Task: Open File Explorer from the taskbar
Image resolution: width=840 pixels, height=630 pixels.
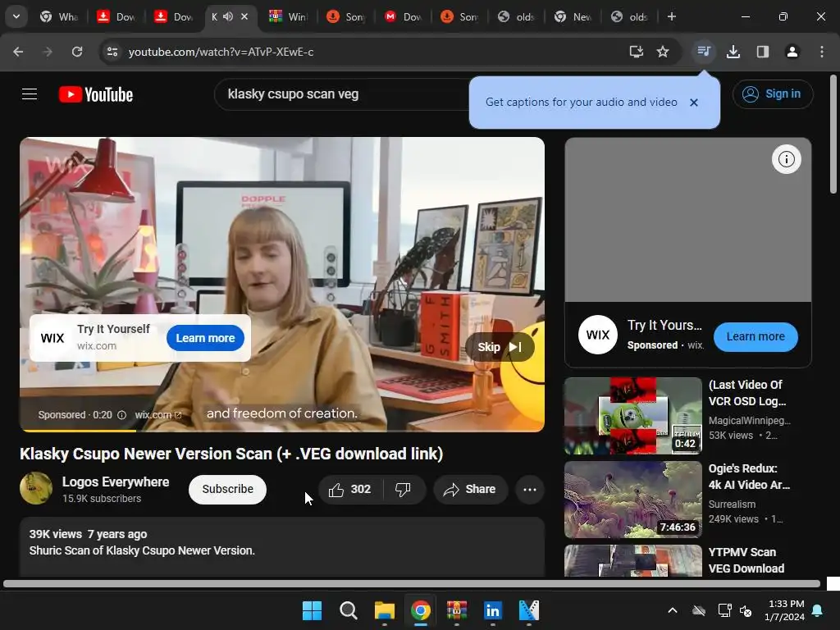Action: tap(384, 610)
